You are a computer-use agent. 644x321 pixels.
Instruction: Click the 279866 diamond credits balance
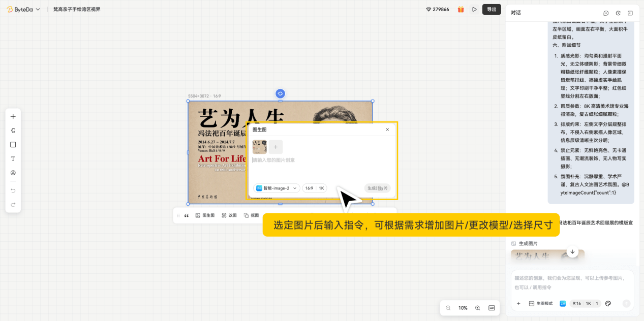[437, 9]
